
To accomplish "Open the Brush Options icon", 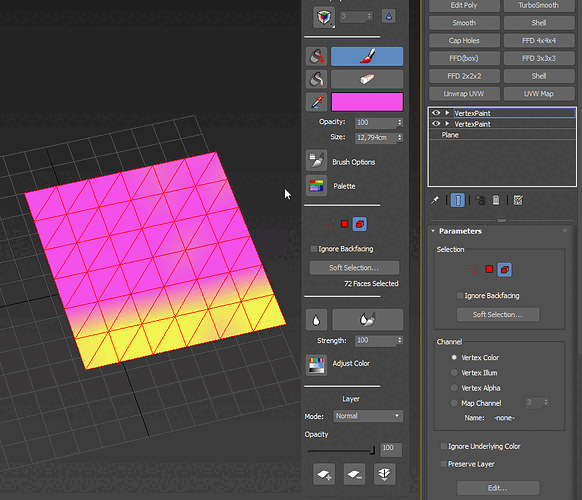I will pos(316,160).
